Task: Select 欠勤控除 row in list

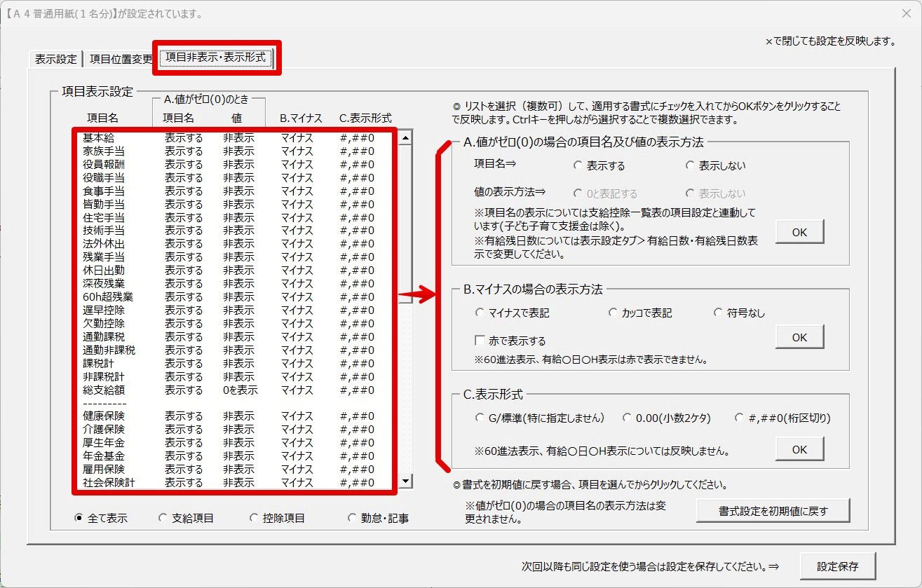Action: click(236, 324)
